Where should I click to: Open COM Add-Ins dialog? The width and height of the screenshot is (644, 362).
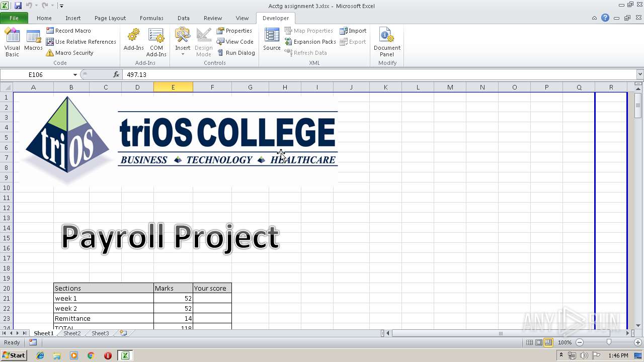tap(156, 42)
